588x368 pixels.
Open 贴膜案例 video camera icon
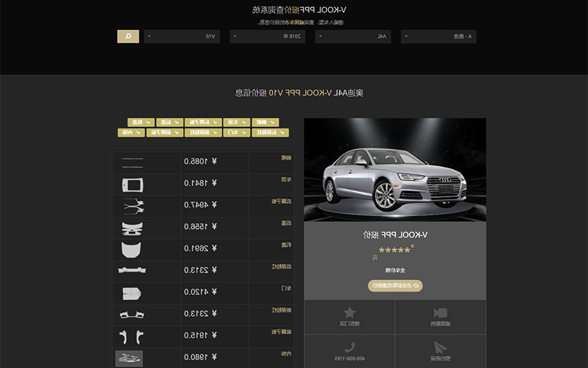point(440,312)
